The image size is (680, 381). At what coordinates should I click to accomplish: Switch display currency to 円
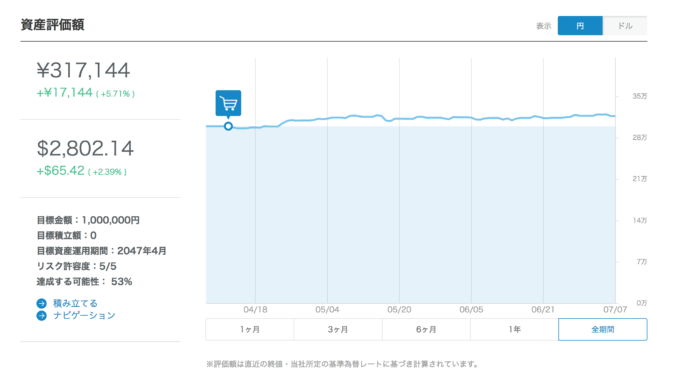click(580, 26)
